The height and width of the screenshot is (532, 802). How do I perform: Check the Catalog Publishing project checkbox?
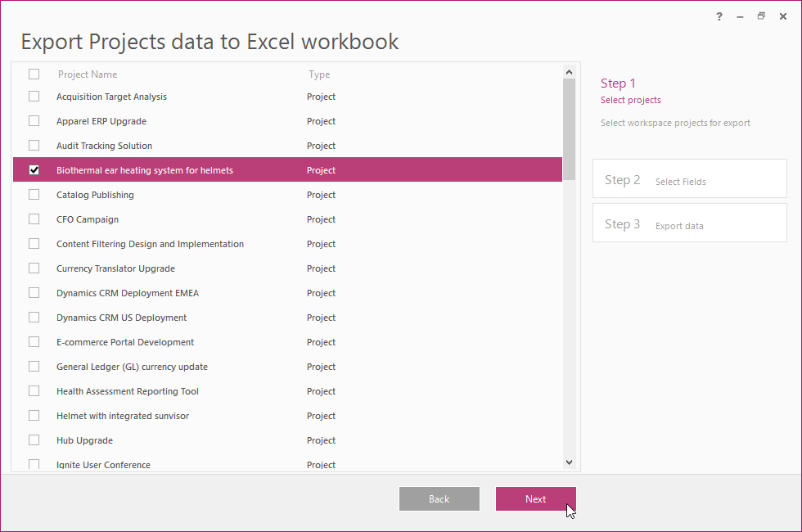[34, 195]
